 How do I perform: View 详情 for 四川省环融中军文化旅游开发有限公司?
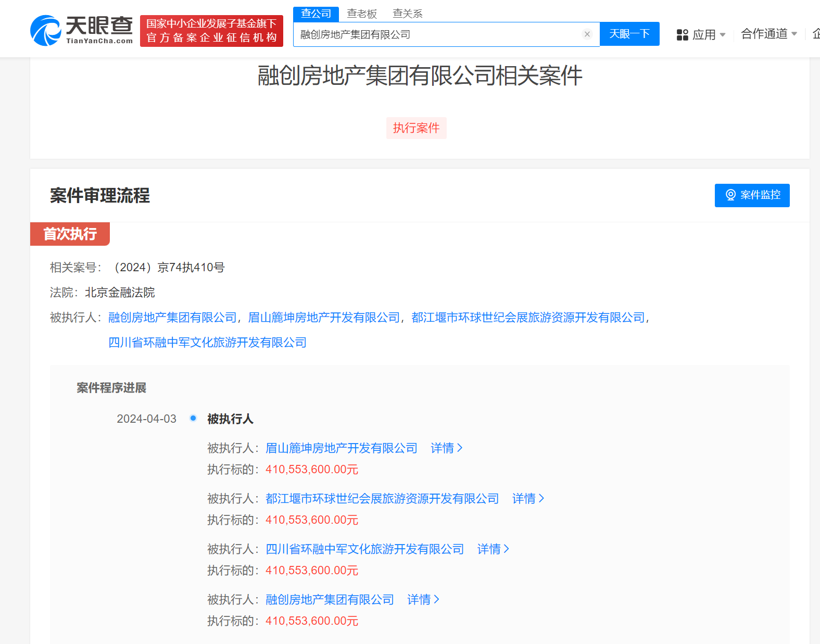(x=493, y=549)
